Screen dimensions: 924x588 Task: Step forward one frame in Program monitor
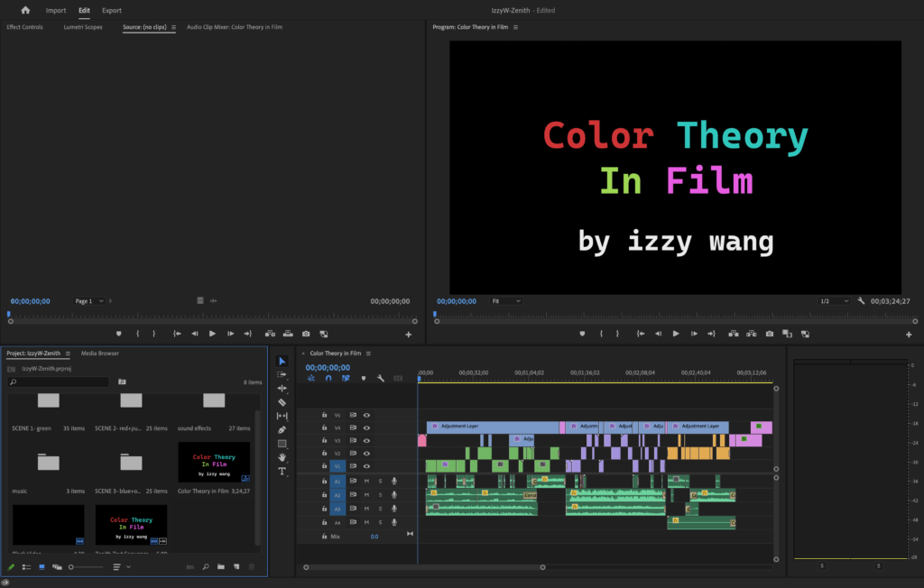694,334
